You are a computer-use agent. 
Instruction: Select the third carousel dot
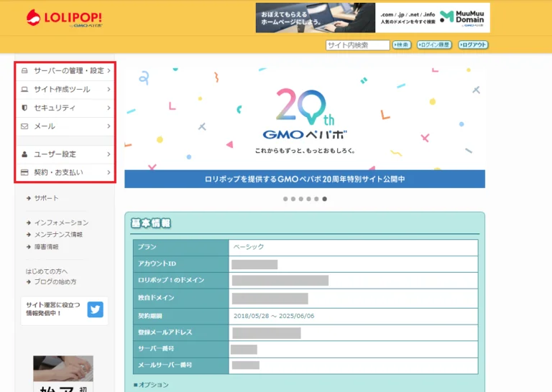pyautogui.click(x=301, y=199)
